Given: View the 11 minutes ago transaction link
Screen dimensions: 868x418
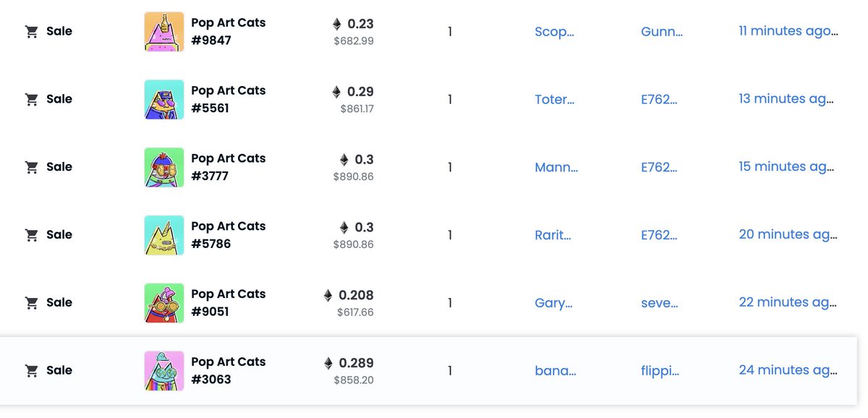Looking at the screenshot, I should (x=788, y=31).
